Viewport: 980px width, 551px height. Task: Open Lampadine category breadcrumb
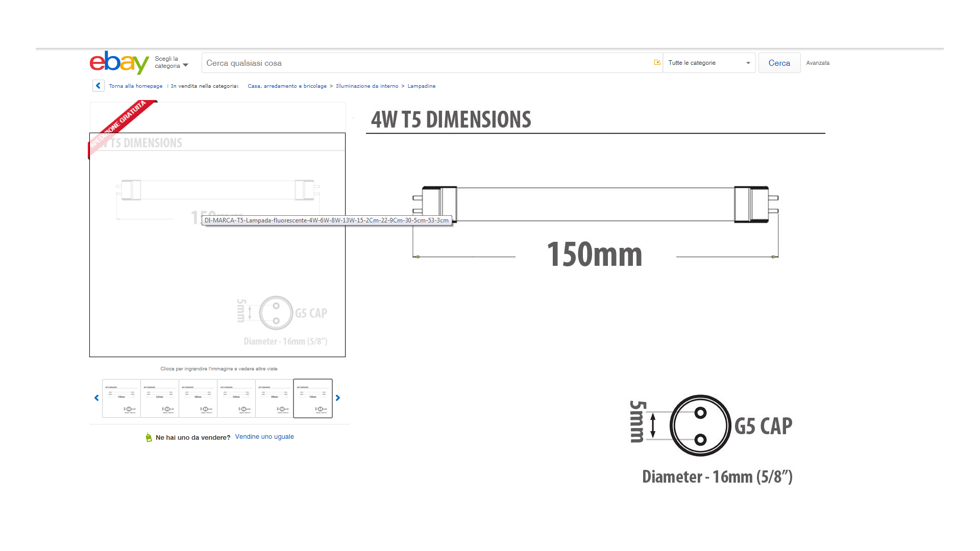coord(421,86)
